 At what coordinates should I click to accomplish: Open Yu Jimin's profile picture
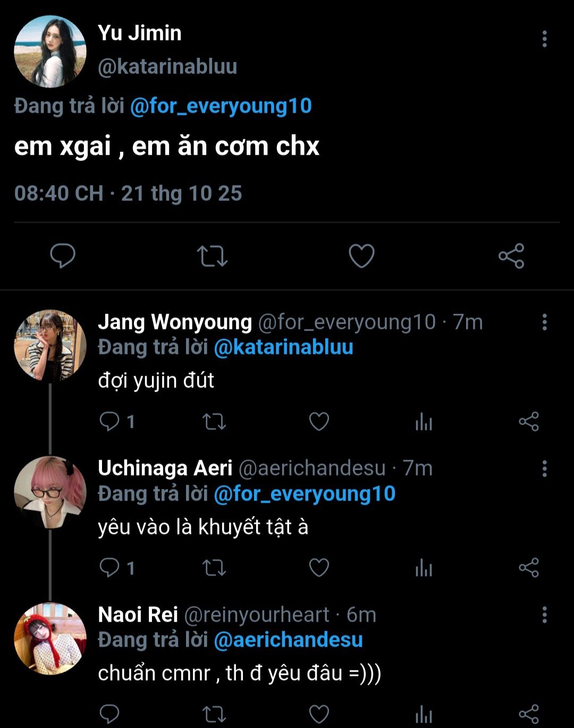50,51
